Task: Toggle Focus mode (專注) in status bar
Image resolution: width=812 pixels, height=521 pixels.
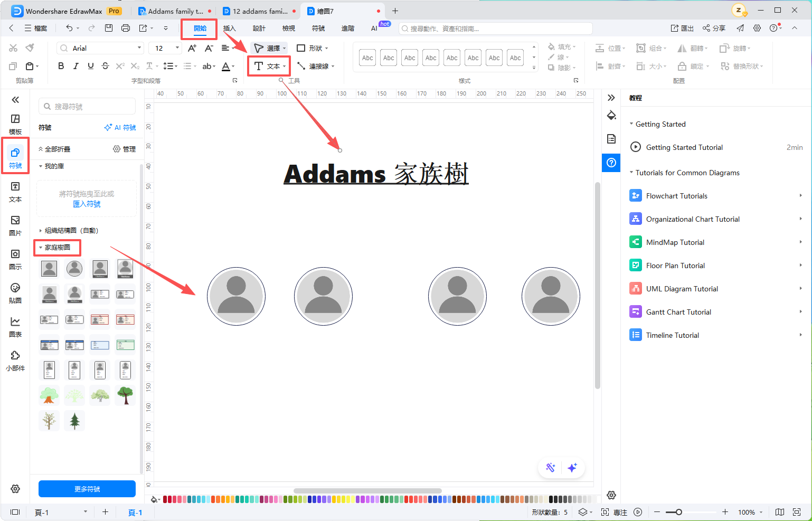Action: coord(615,512)
